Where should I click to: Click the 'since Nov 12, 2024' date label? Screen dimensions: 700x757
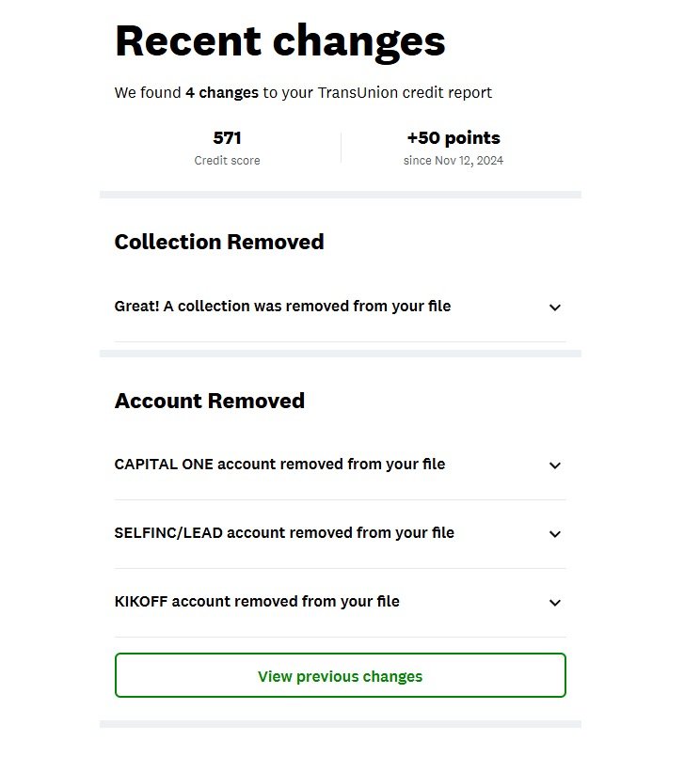pos(453,161)
